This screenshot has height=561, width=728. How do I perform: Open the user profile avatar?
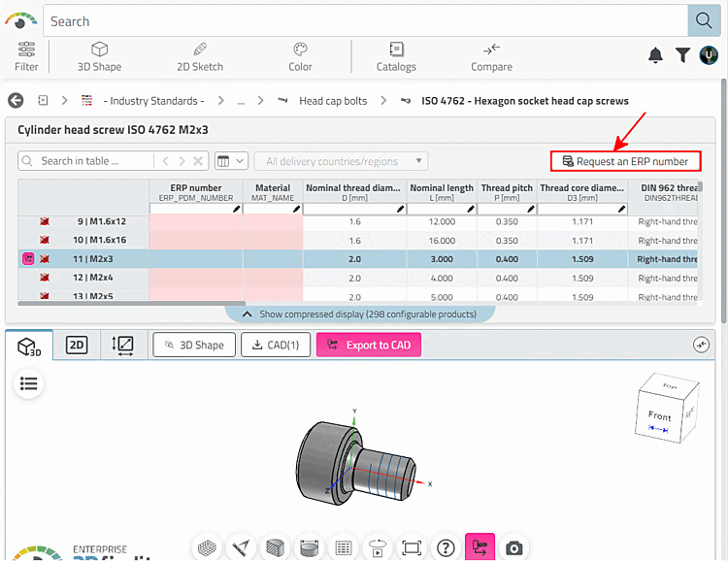tap(709, 55)
